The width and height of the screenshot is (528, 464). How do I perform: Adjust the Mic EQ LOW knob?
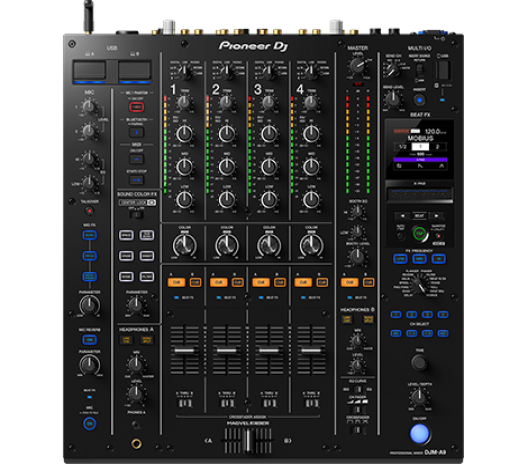89,183
